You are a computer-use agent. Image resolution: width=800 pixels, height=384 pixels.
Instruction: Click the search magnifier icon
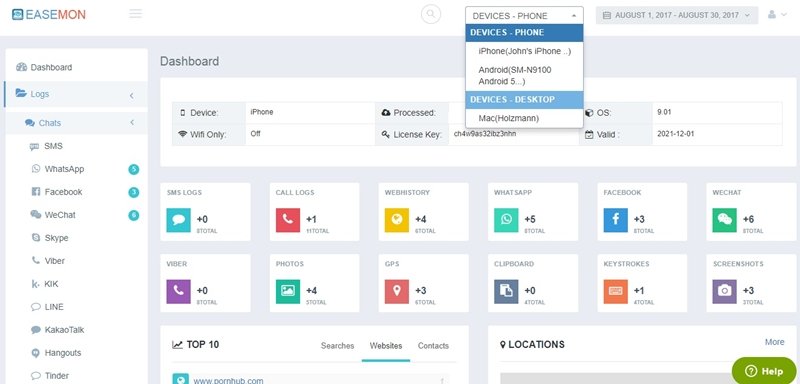[x=431, y=14]
